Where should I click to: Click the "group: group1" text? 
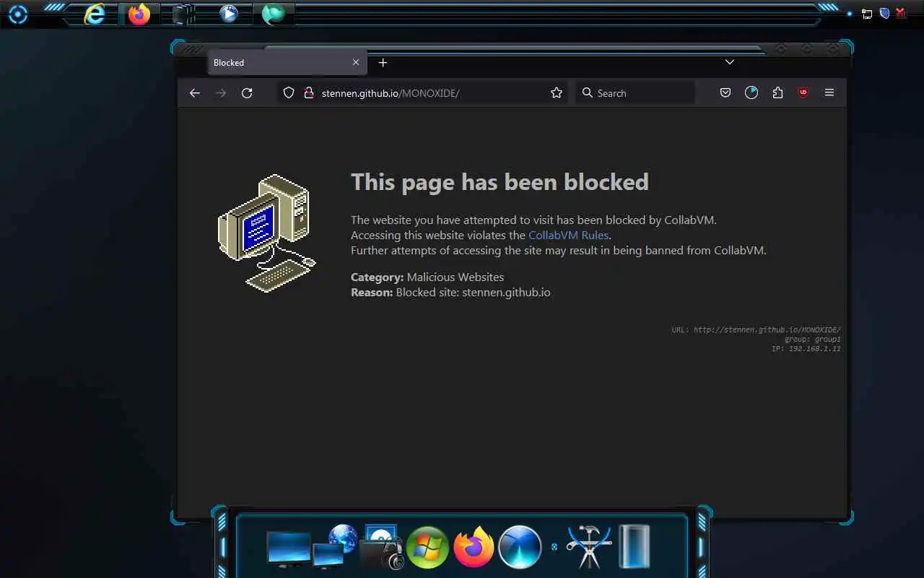(x=812, y=340)
